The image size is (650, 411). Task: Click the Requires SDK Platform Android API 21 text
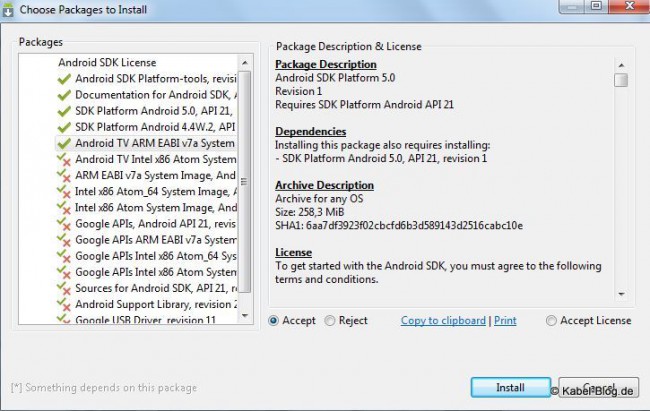(x=364, y=105)
